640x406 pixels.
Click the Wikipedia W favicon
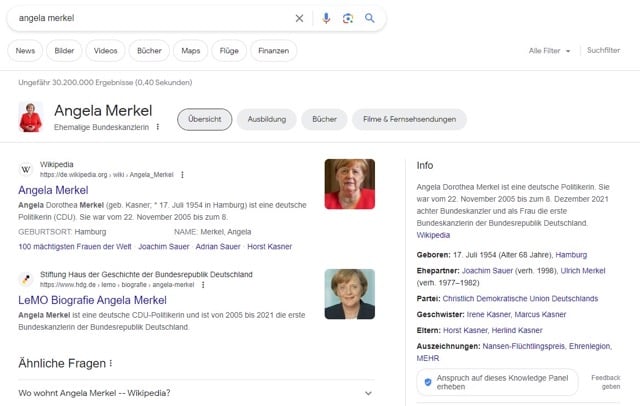pos(26,169)
